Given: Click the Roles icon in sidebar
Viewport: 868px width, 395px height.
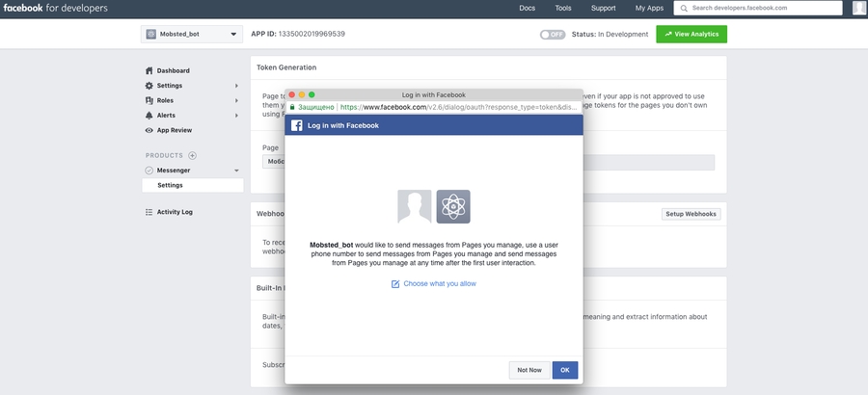Looking at the screenshot, I should click(x=149, y=100).
